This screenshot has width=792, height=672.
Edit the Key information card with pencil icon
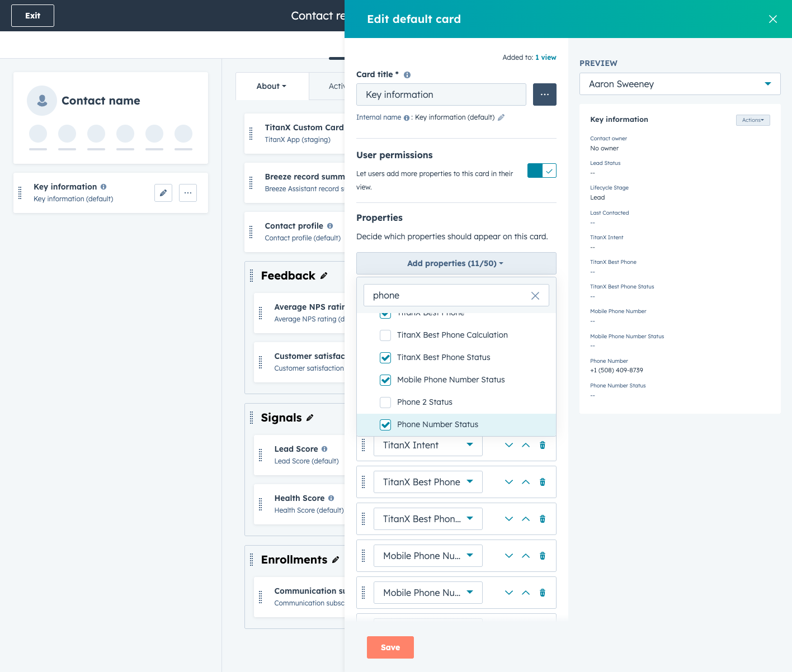[x=163, y=193]
